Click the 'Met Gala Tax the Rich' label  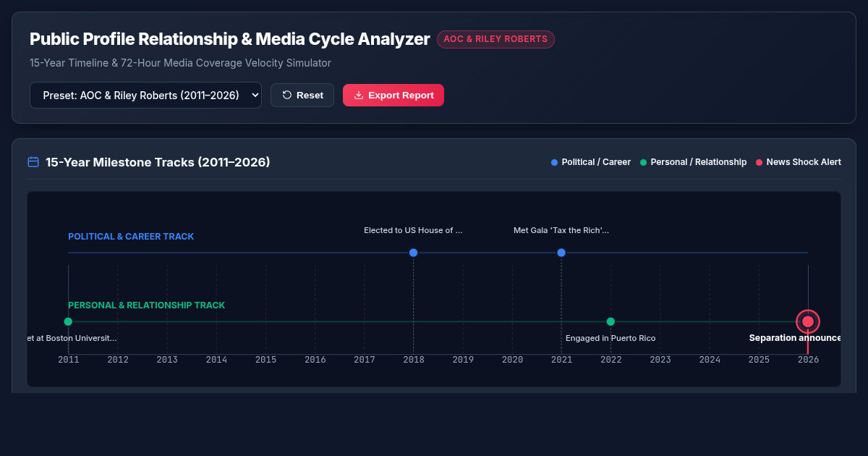tap(561, 230)
